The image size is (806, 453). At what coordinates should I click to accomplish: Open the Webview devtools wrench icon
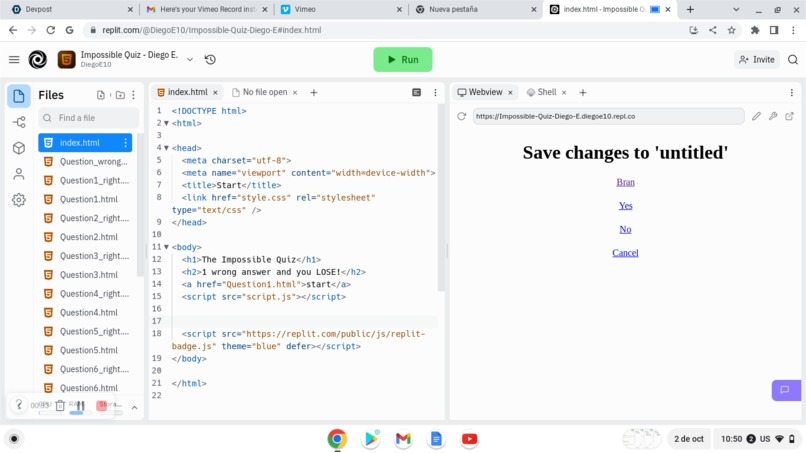[773, 116]
